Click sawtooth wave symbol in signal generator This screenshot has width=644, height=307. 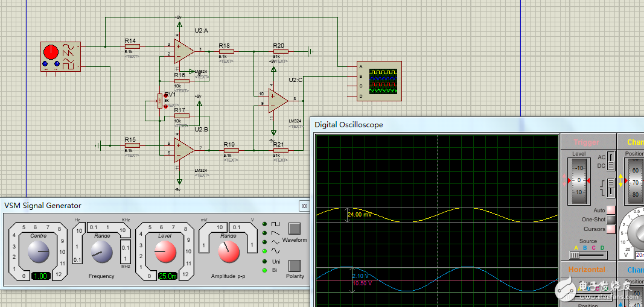coord(276,233)
